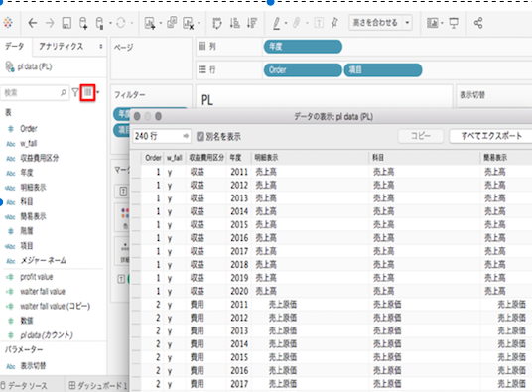Toggle show mark labels icon
The height and width of the screenshot is (392, 532).
click(319, 23)
